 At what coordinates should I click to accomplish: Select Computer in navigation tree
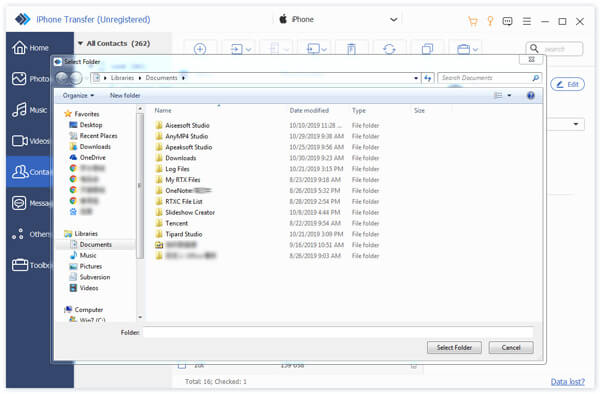[88, 309]
